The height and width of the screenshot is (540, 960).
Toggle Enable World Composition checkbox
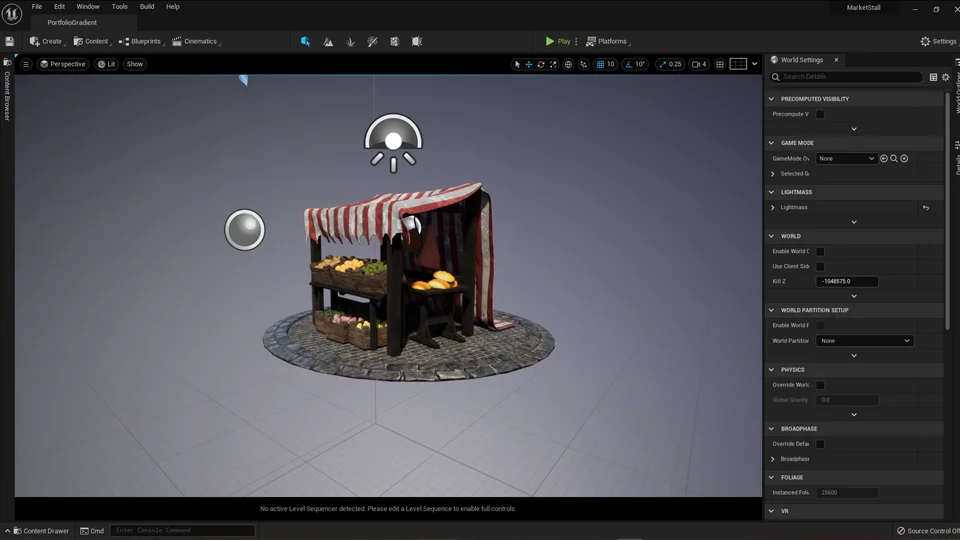[x=820, y=252]
